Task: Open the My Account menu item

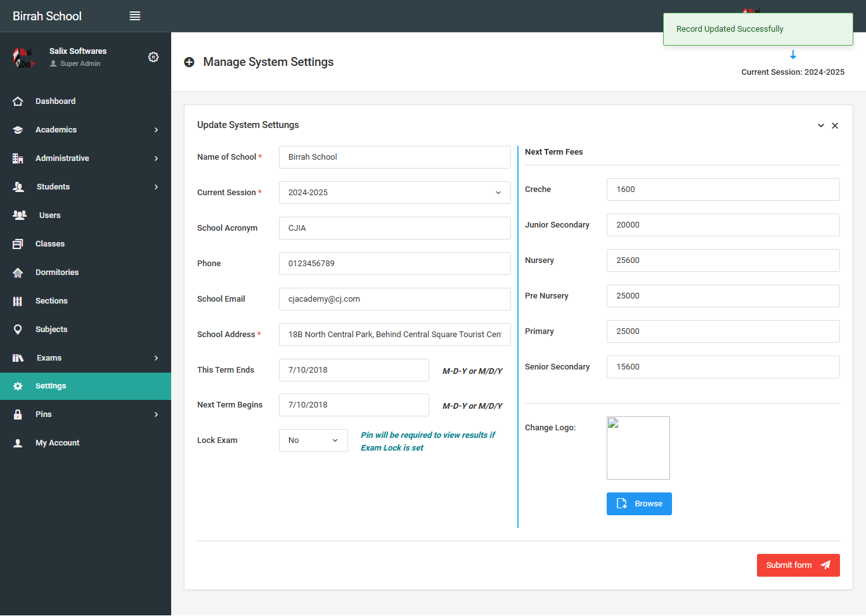Action: coord(86,443)
